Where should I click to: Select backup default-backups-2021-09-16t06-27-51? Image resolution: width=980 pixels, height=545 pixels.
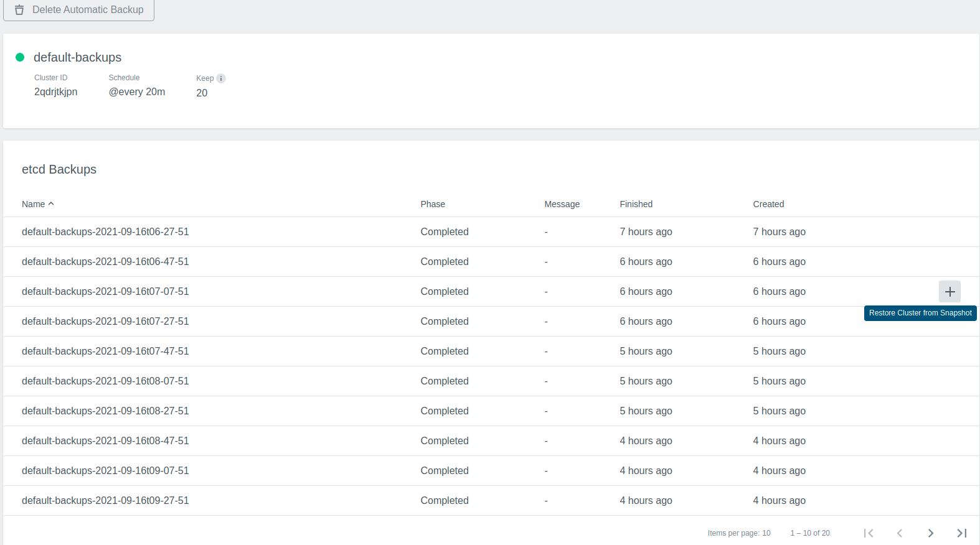105,232
